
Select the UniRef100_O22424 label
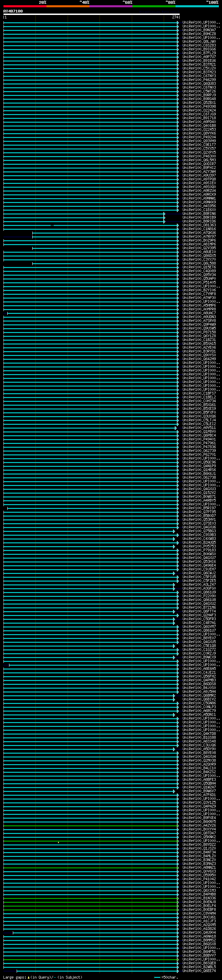199,110
